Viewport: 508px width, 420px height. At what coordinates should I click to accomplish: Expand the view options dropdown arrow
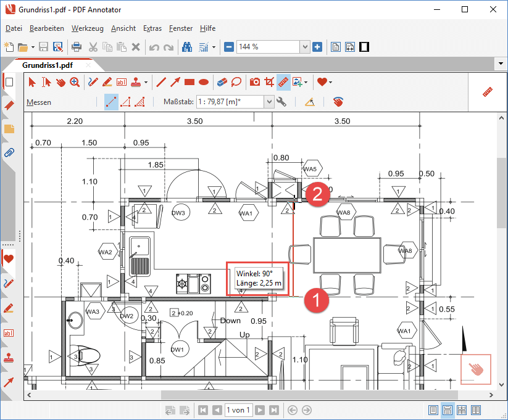(214, 47)
